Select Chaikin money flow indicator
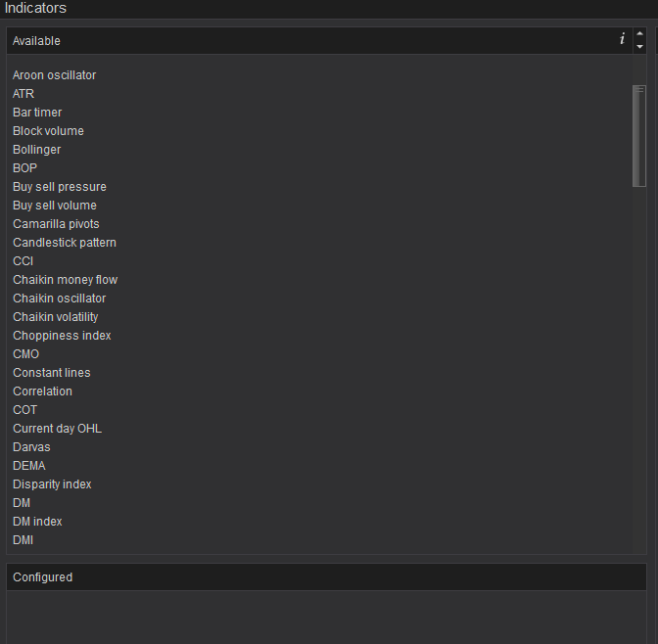Image resolution: width=658 pixels, height=644 pixels. point(65,280)
